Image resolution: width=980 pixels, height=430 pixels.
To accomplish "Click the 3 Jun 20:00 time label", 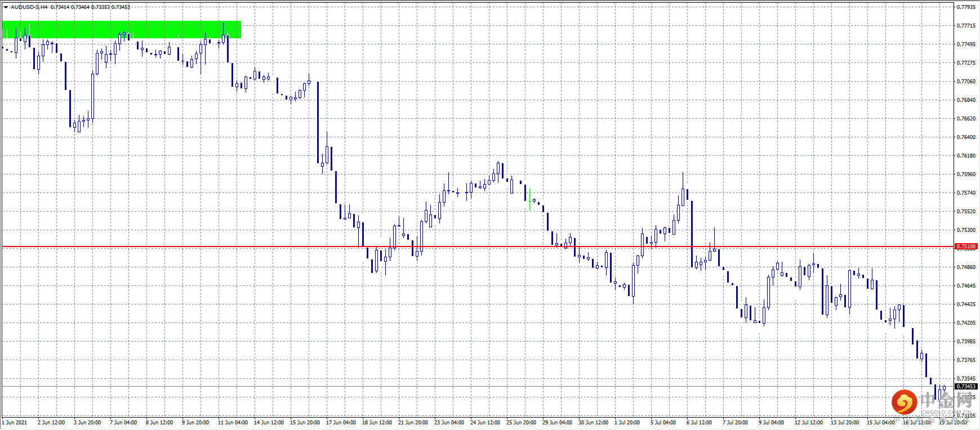I will (87, 423).
